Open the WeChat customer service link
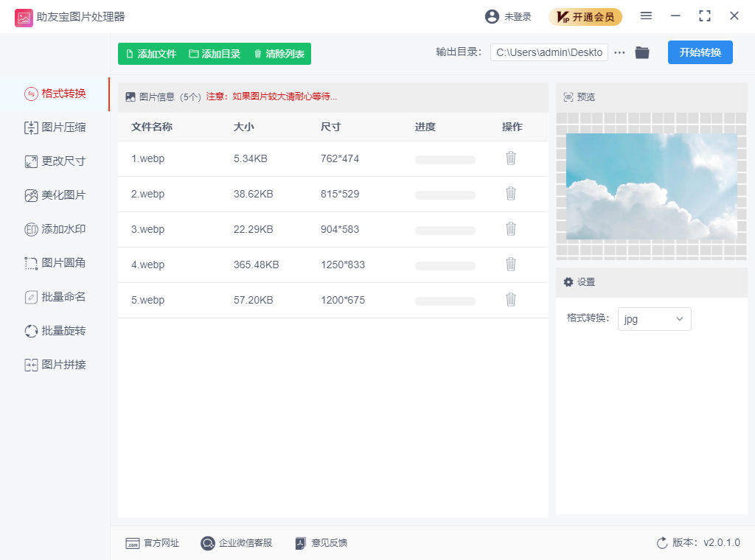The width and height of the screenshot is (755, 560). [237, 543]
